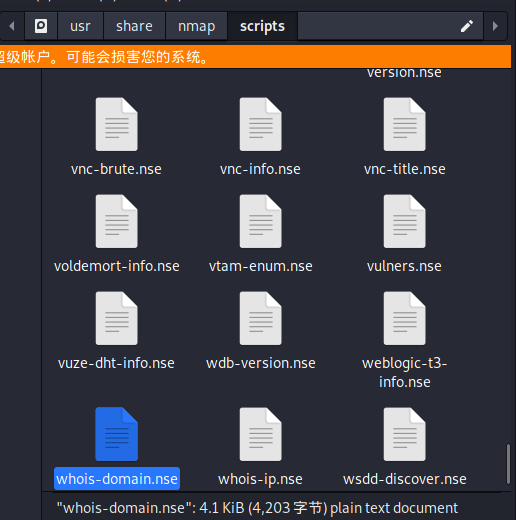Screen dimensions: 516x520
Task: Select the vnc-title.nse file icon
Action: [404, 124]
